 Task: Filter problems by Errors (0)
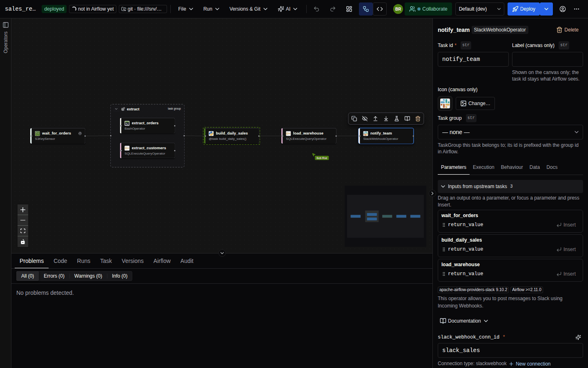54,276
